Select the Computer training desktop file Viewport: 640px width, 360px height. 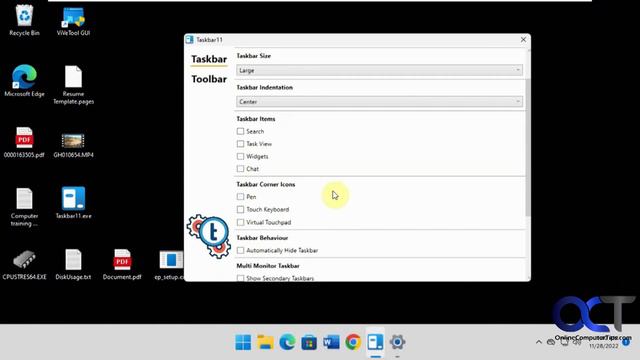[24, 207]
